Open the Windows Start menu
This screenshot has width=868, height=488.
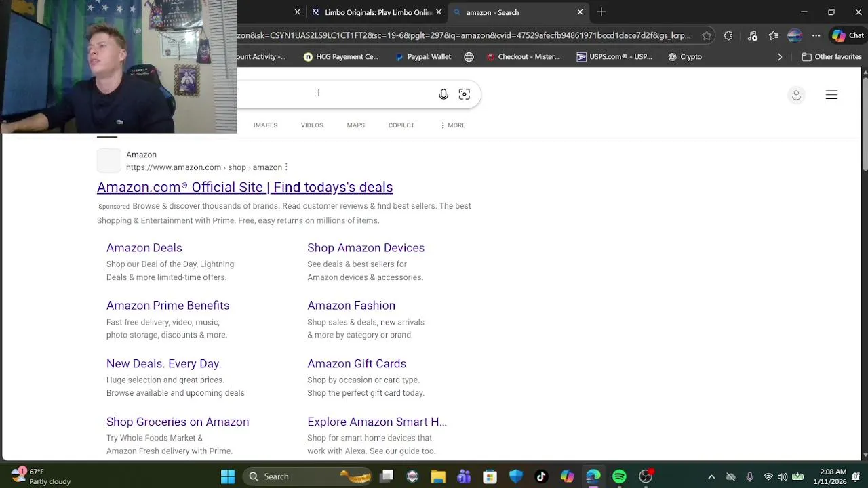coord(228,476)
